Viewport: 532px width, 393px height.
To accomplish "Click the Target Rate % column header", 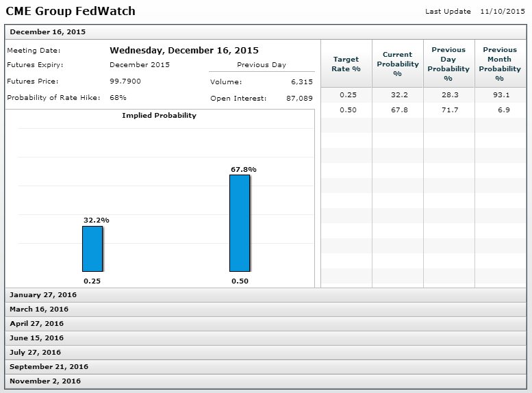I will click(x=346, y=64).
